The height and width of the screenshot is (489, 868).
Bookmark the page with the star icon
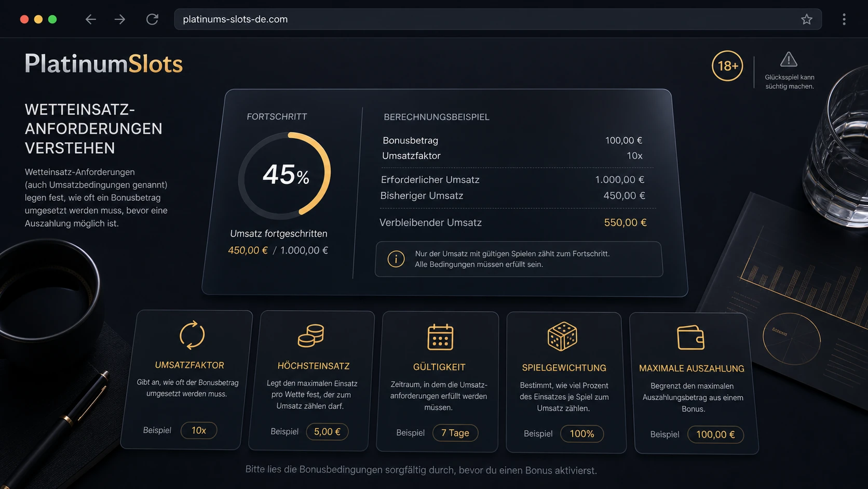click(x=806, y=19)
